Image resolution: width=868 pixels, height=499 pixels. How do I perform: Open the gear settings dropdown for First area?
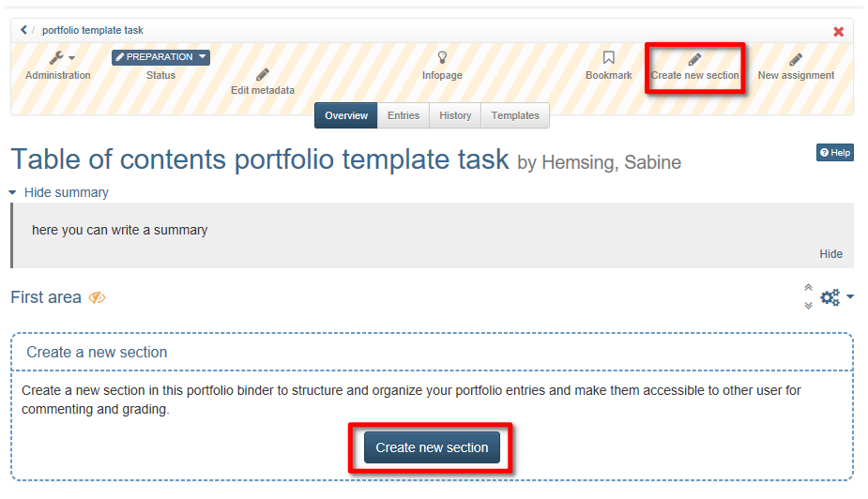click(x=836, y=297)
